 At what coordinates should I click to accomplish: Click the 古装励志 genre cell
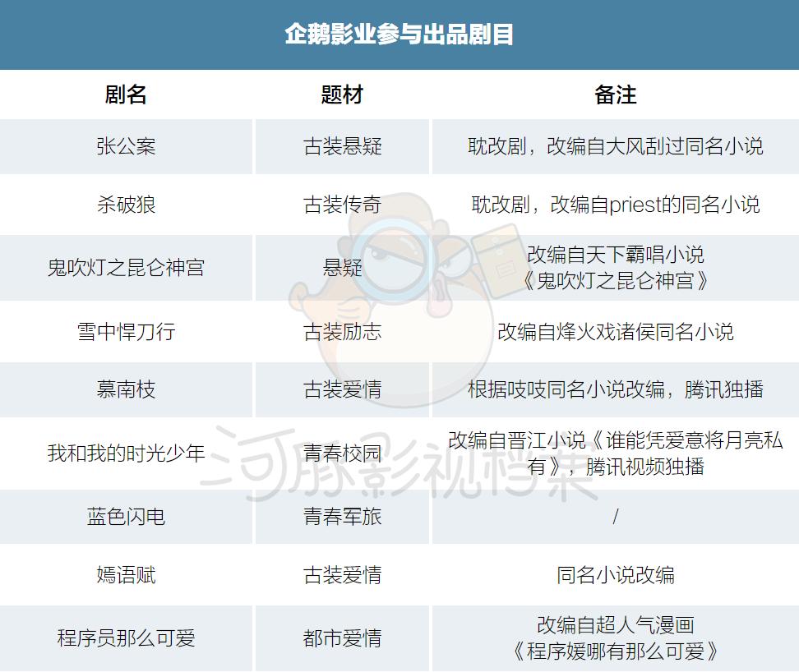[342, 332]
